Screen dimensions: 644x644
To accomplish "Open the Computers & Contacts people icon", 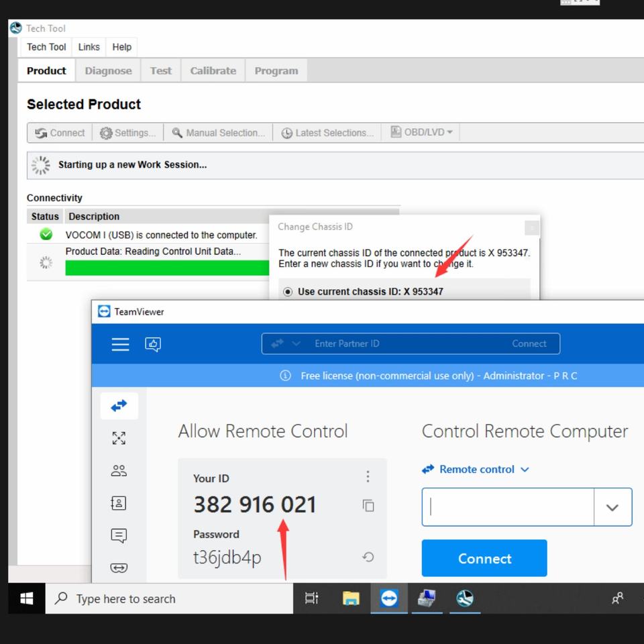I will (119, 470).
